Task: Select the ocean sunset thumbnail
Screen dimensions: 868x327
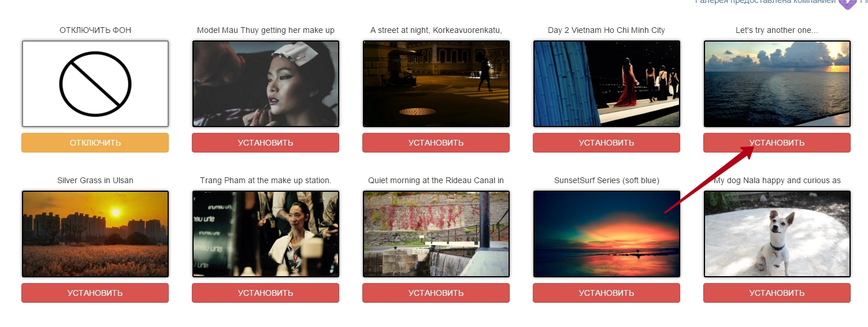Action: 777,84
